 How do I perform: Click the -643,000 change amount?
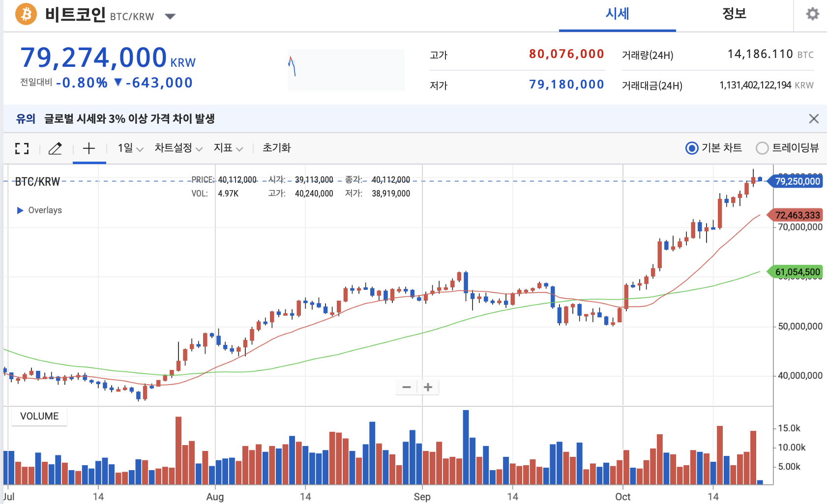pos(159,83)
